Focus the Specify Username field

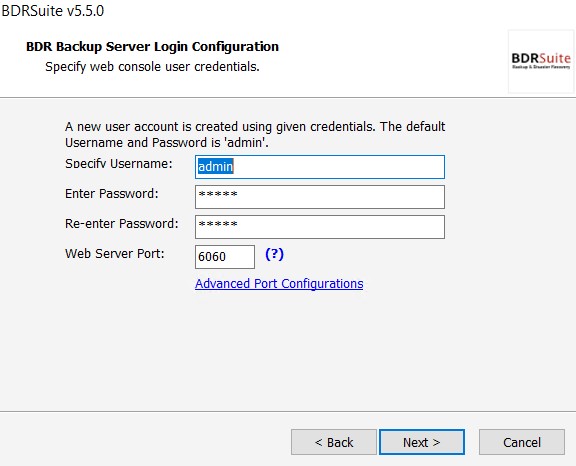(320, 167)
